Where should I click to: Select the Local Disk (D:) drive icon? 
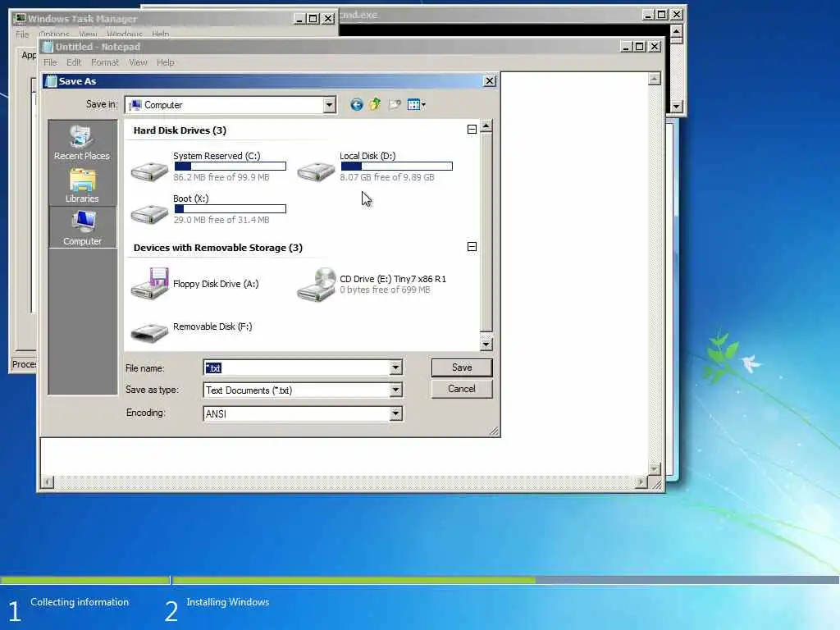coord(316,171)
